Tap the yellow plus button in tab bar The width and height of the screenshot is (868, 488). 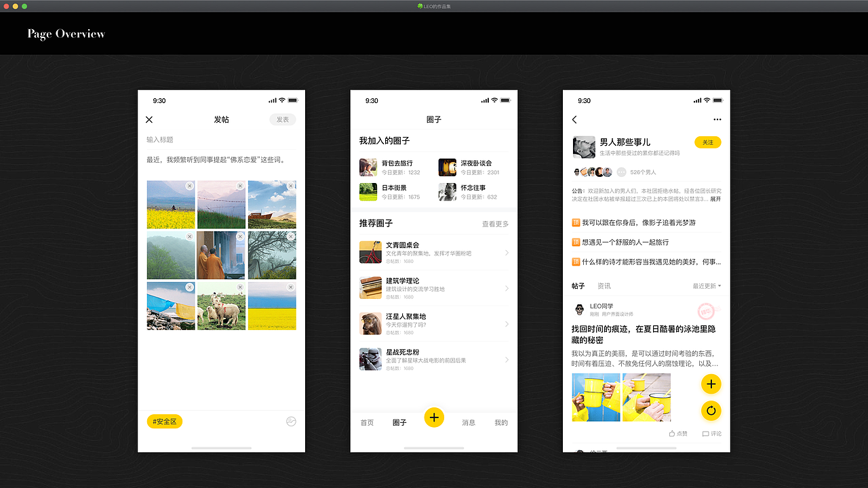[434, 418]
